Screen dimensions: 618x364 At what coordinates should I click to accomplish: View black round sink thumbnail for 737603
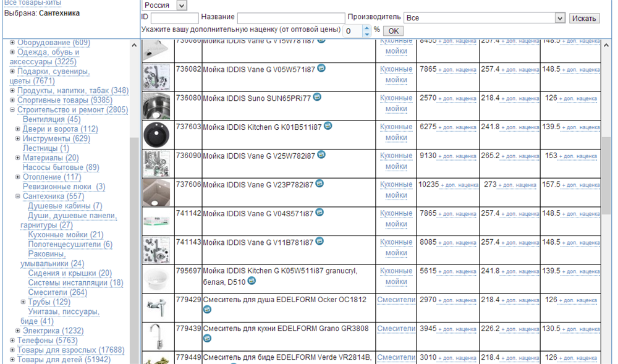pos(156,135)
